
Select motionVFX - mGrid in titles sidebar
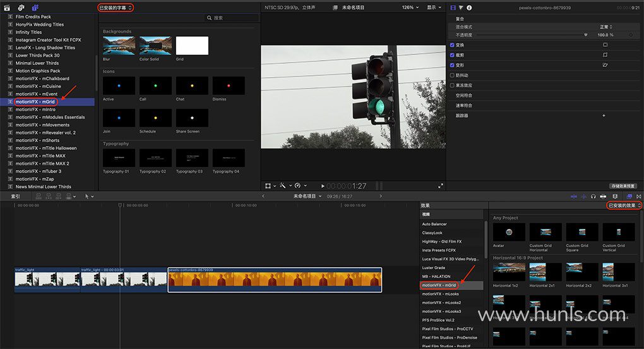(x=37, y=102)
